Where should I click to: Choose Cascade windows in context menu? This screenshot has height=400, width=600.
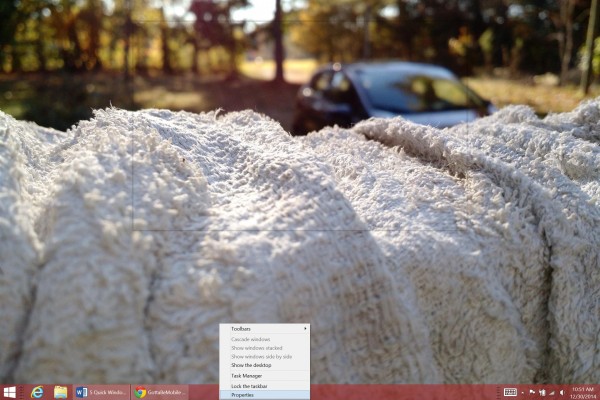pyautogui.click(x=265, y=340)
